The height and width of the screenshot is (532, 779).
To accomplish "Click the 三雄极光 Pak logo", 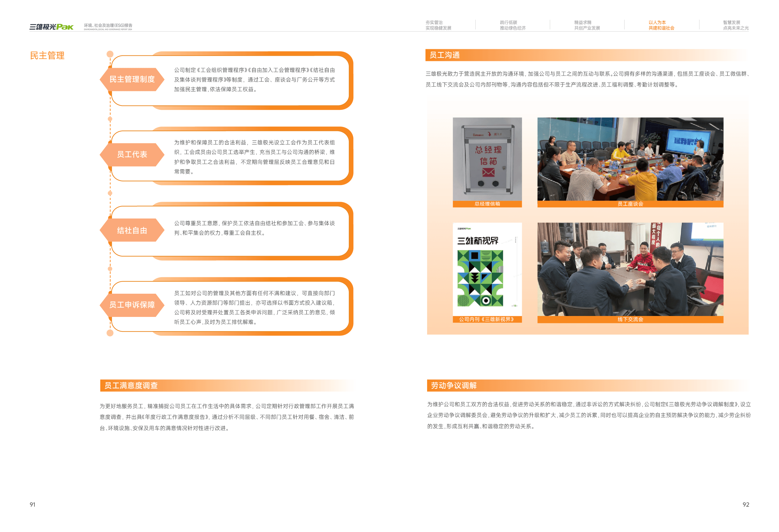I will point(51,27).
